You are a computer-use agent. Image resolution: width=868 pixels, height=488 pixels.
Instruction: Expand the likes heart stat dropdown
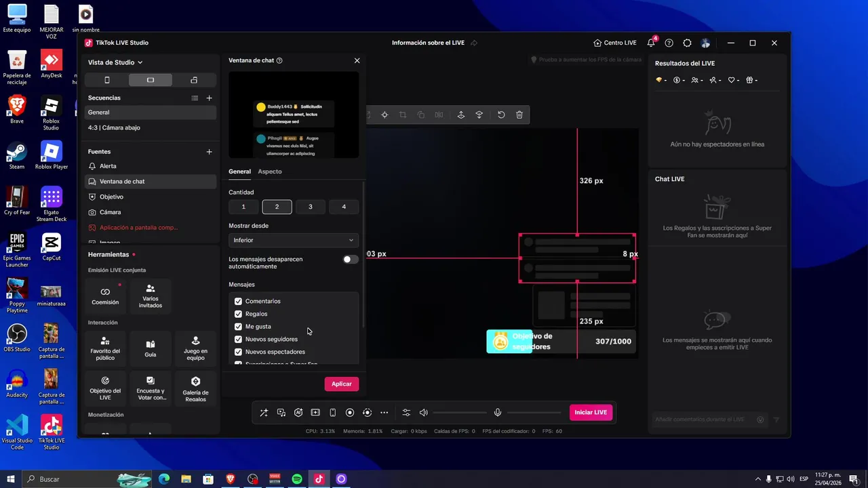pyautogui.click(x=734, y=80)
